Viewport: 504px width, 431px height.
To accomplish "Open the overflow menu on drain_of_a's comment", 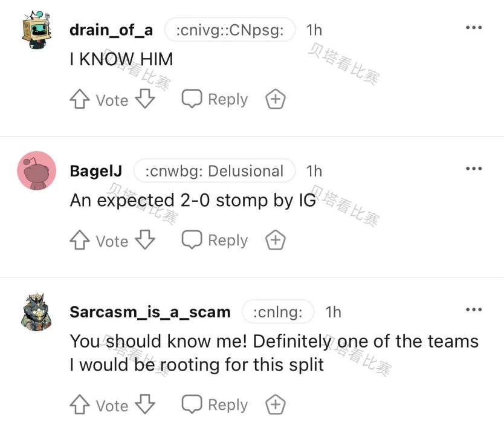I will click(474, 27).
